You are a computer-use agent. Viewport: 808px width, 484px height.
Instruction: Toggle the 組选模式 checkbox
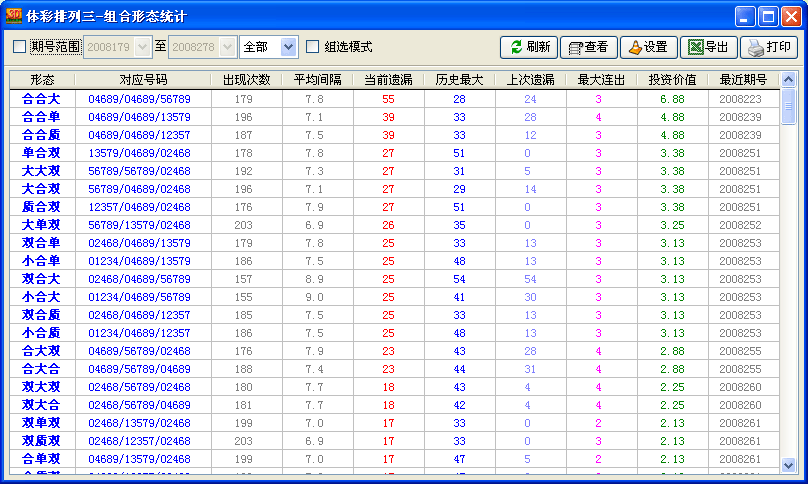tap(313, 47)
